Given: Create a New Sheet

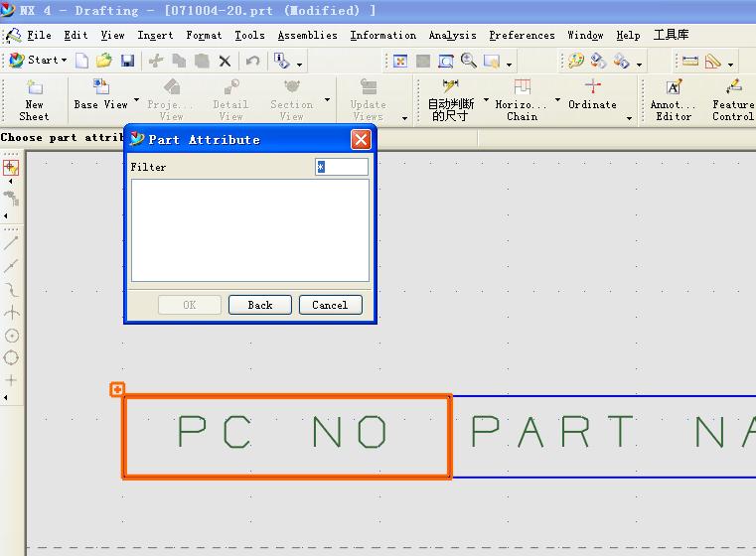Looking at the screenshot, I should coord(34,100).
